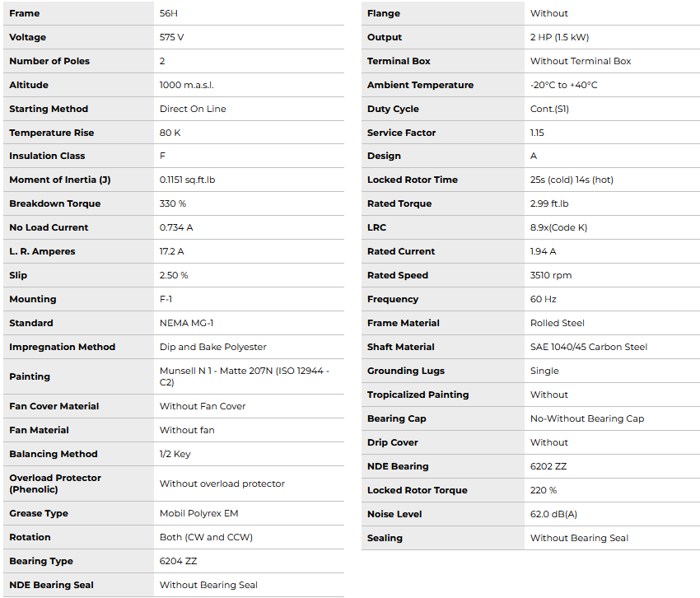This screenshot has width=700, height=598.
Task: Select the SAE 1040/45 Carbon Steel shaft material
Action: tap(589, 347)
